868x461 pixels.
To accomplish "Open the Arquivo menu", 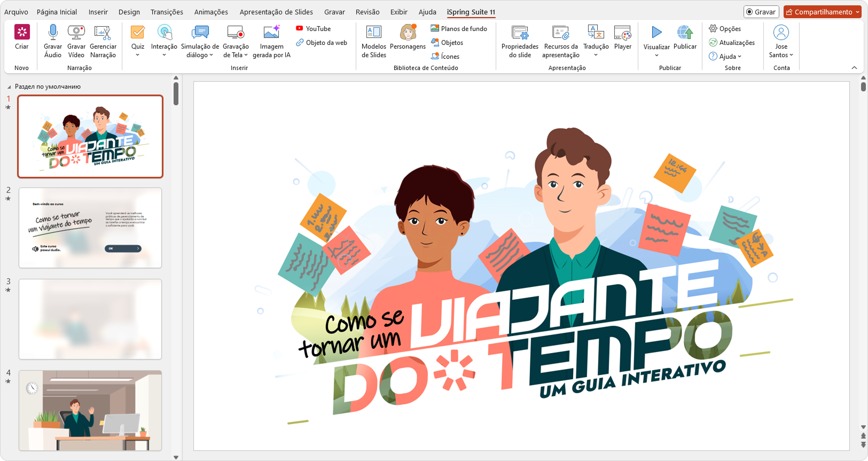I will tap(16, 12).
